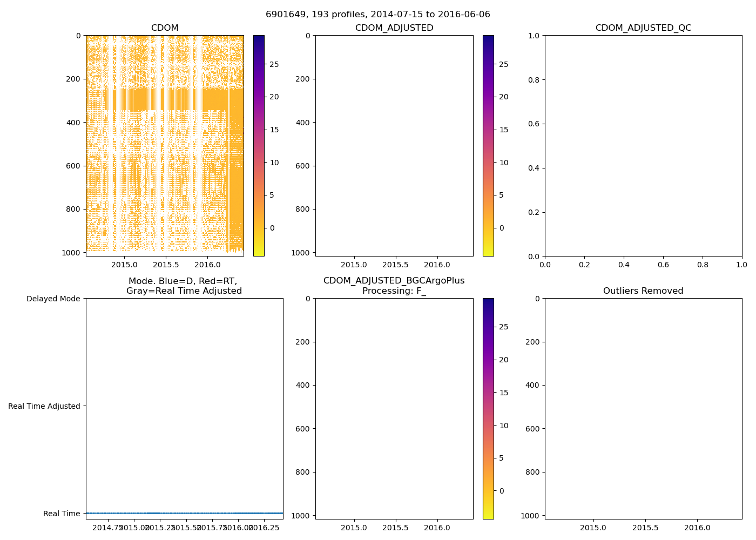756x540 pixels.
Task: Click the Real Time Adjusted axis label
Action: point(44,406)
